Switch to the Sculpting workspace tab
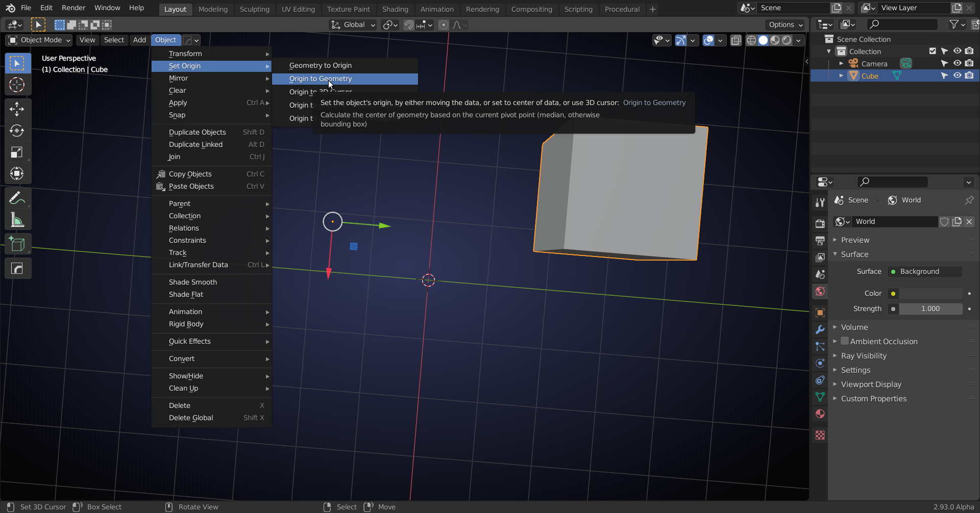Viewport: 980px width, 513px height. pyautogui.click(x=254, y=9)
